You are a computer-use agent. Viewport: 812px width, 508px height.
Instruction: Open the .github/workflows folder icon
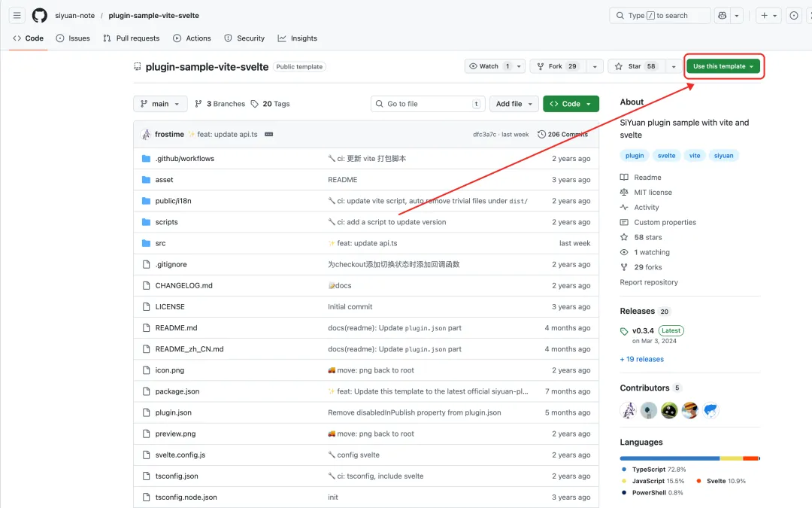[x=146, y=159]
